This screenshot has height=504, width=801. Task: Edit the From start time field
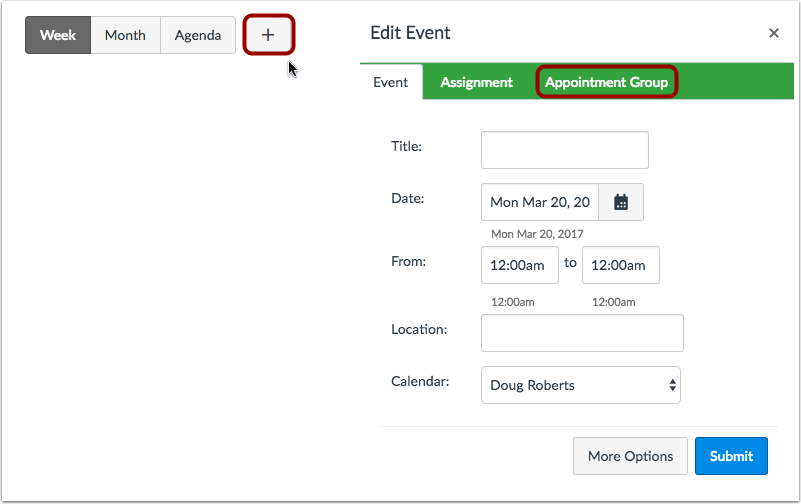[x=517, y=265]
